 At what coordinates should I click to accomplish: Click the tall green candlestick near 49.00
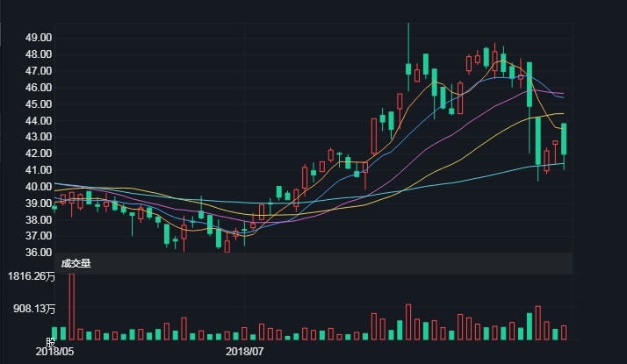[x=408, y=68]
